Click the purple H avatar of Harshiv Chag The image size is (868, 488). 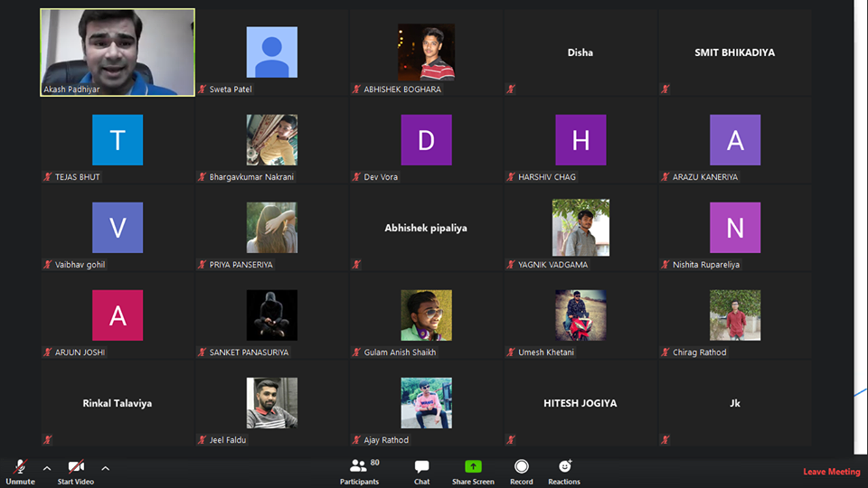click(x=580, y=140)
